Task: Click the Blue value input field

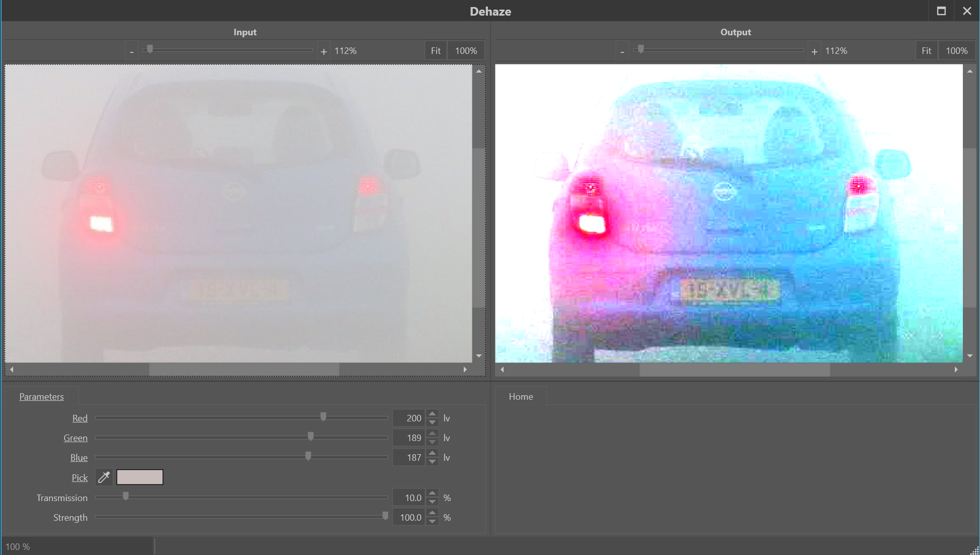Action: tap(409, 458)
